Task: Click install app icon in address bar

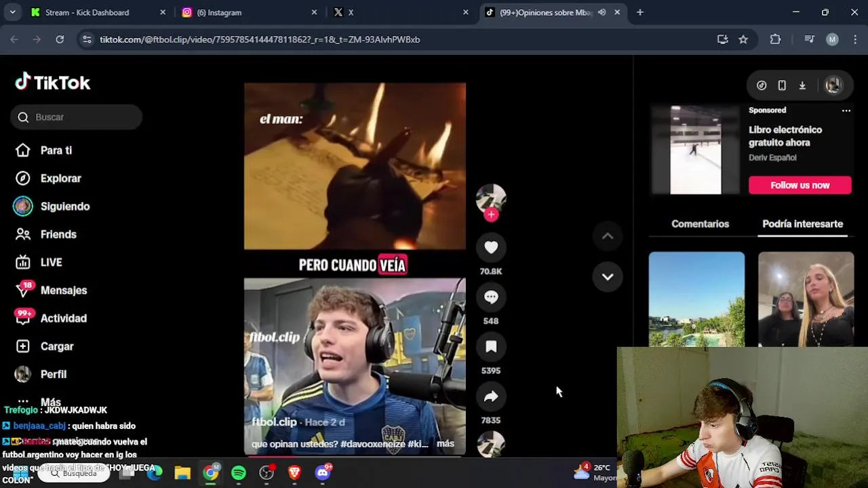Action: click(723, 39)
